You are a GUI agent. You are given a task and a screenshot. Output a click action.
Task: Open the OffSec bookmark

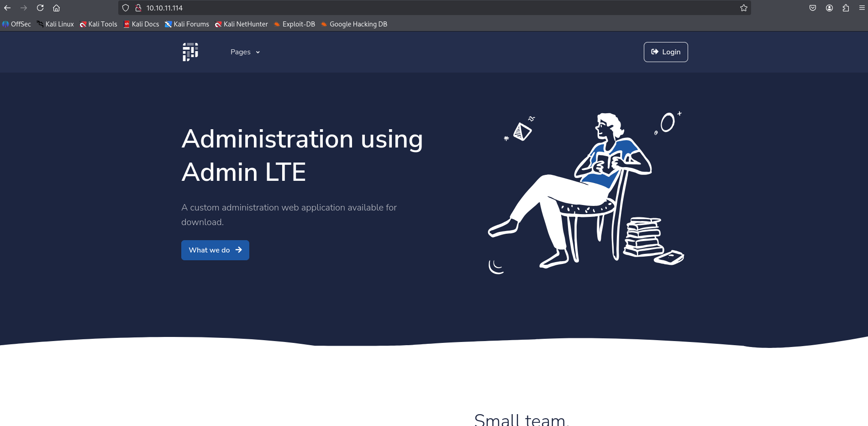(x=17, y=24)
